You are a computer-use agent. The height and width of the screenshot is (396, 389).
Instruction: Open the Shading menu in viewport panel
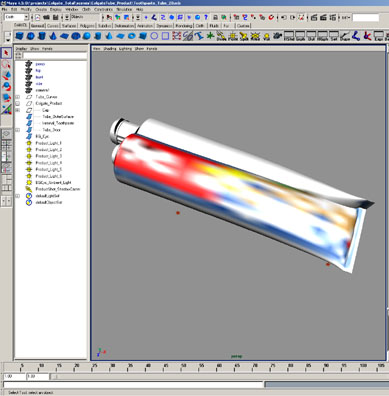110,49
